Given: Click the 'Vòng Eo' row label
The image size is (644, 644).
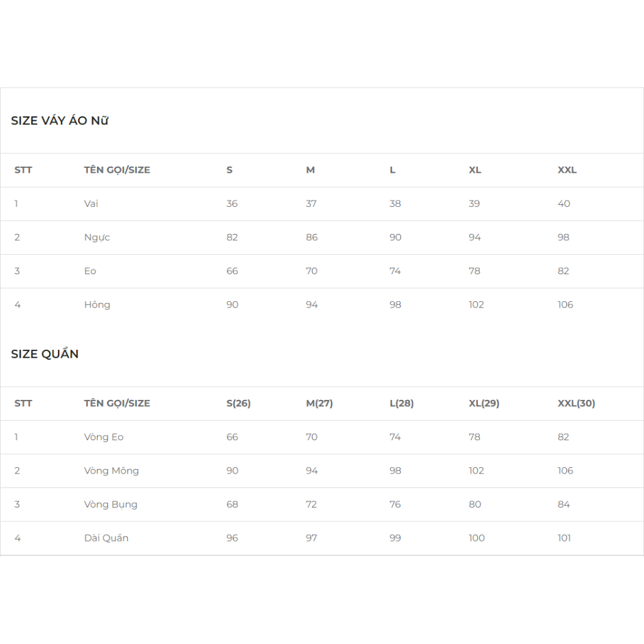Looking at the screenshot, I should (x=104, y=437).
